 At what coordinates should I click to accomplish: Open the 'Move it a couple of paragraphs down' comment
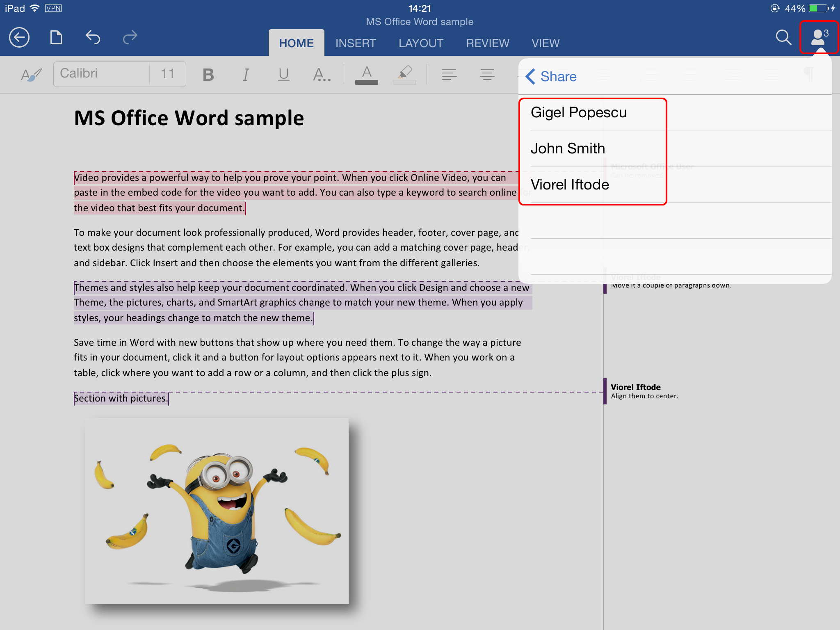671,285
